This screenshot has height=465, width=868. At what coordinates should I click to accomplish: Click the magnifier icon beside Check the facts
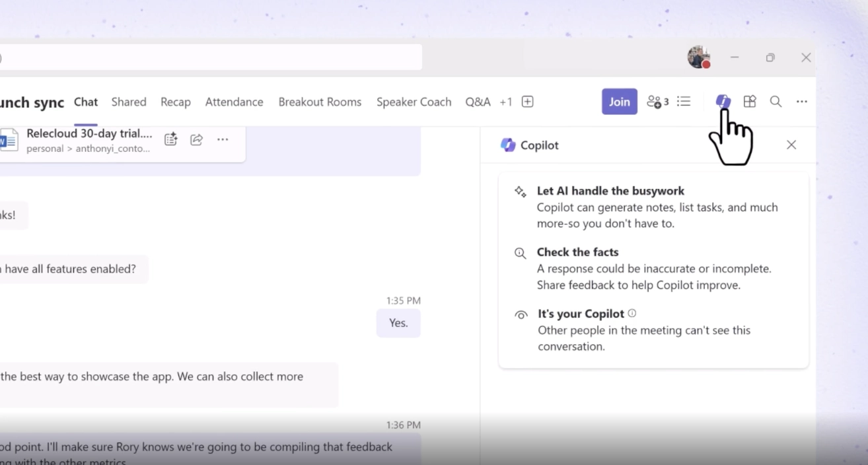click(521, 253)
